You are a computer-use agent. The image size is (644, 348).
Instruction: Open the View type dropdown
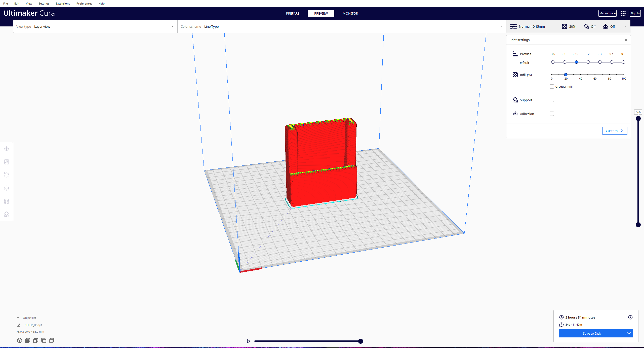(95, 26)
